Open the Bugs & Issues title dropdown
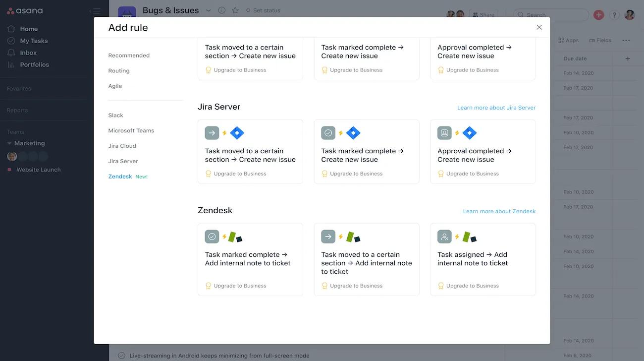 [209, 10]
